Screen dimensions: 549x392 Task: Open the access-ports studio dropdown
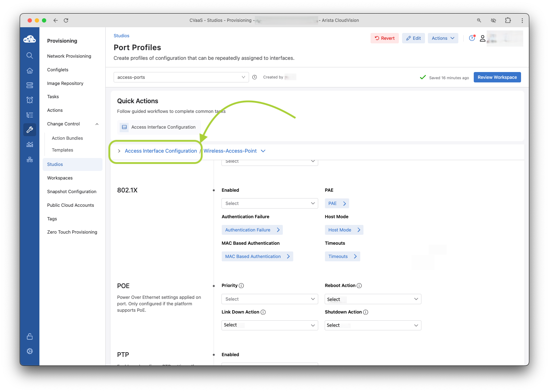tap(181, 77)
